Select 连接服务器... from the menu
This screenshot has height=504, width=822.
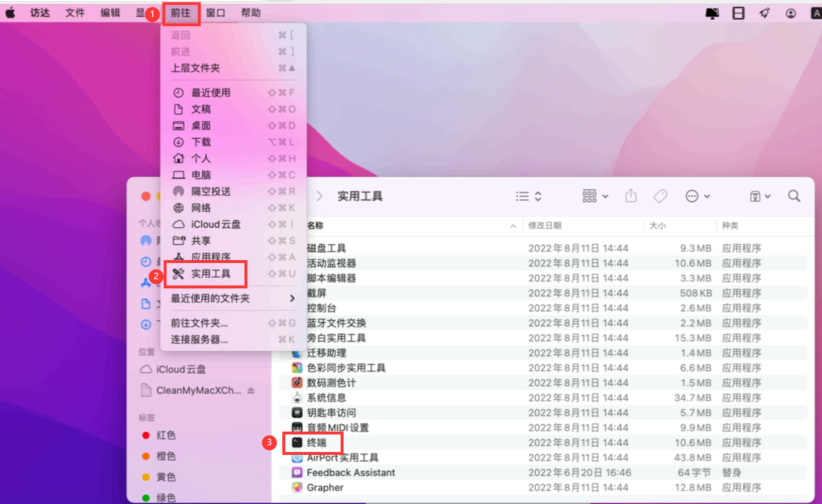click(199, 340)
